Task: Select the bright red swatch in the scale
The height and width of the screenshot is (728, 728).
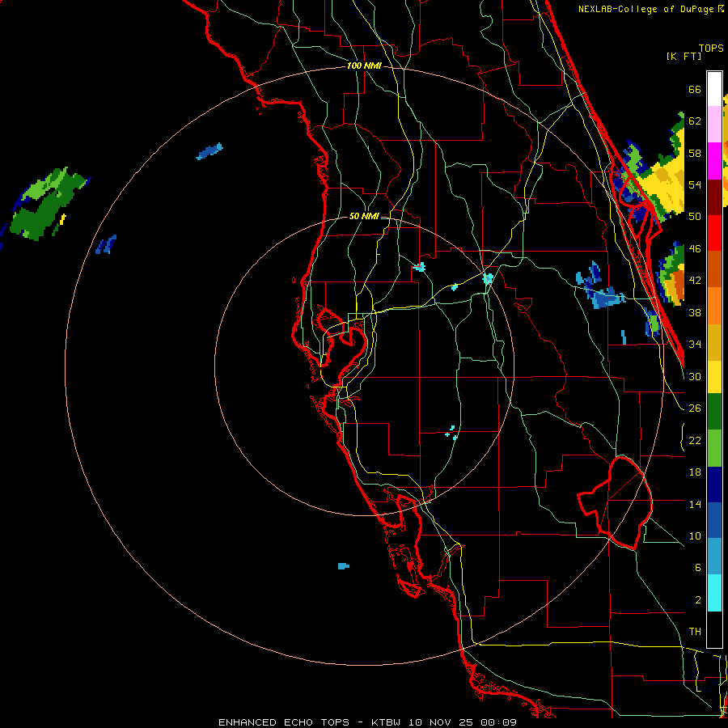Action: (x=714, y=234)
